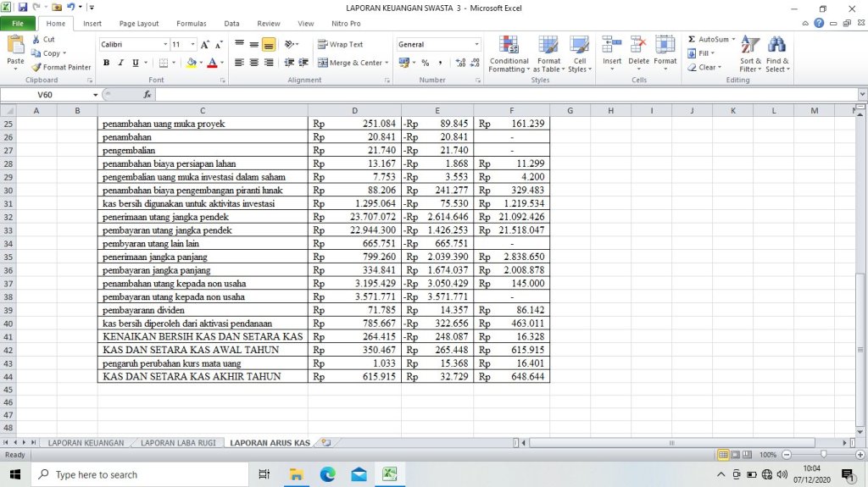The width and height of the screenshot is (868, 487).
Task: Toggle Italic formatting
Action: pyautogui.click(x=121, y=63)
